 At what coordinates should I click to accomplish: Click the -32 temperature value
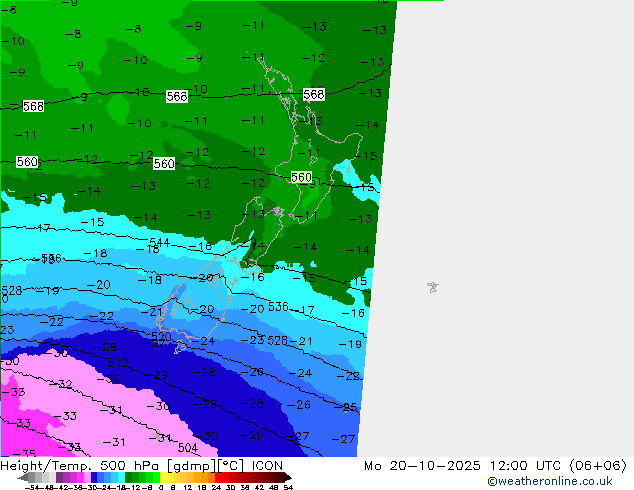click(61, 384)
